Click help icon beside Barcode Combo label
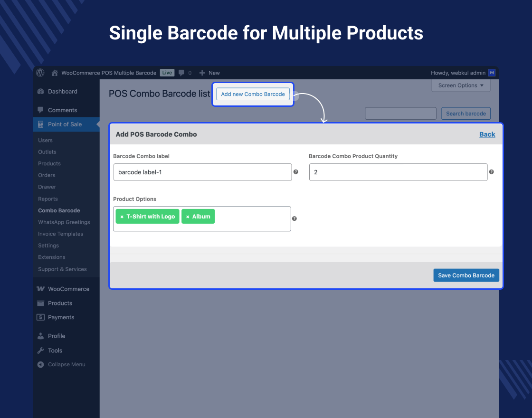The height and width of the screenshot is (418, 532). click(x=296, y=172)
